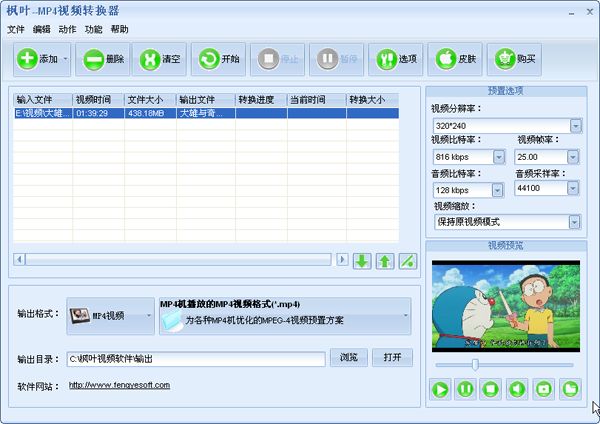600x424 pixels.
Task: Open the 文件 menu
Action: pos(16,29)
